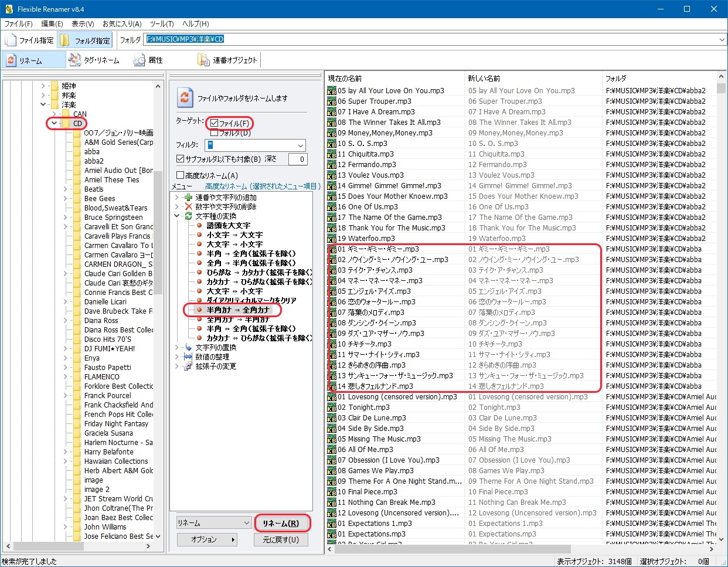
Task: Open the タグ・リネーム tab icon
Action: tap(74, 60)
